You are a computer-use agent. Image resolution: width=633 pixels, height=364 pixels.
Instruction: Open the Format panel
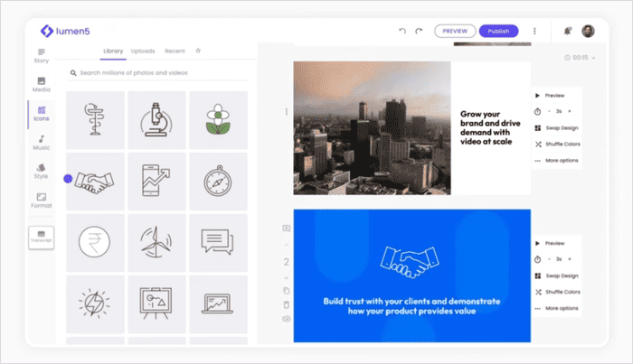[42, 199]
